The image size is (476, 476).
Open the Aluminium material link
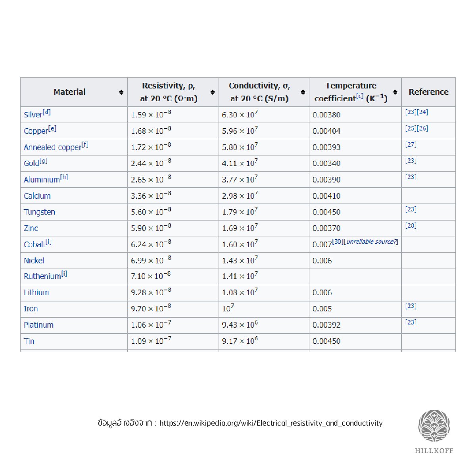click(x=41, y=180)
